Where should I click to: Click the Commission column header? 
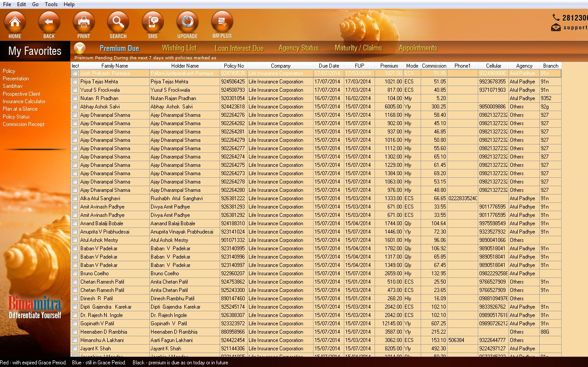434,66
